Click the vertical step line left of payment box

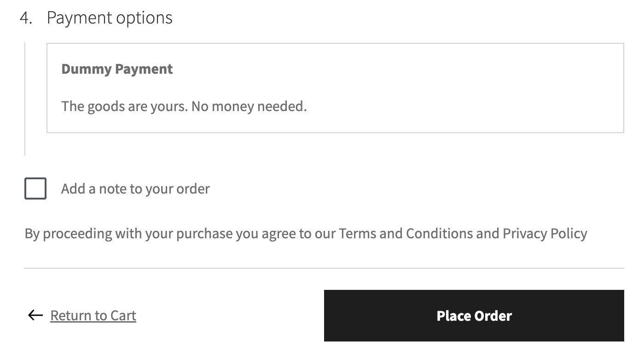(25, 99)
